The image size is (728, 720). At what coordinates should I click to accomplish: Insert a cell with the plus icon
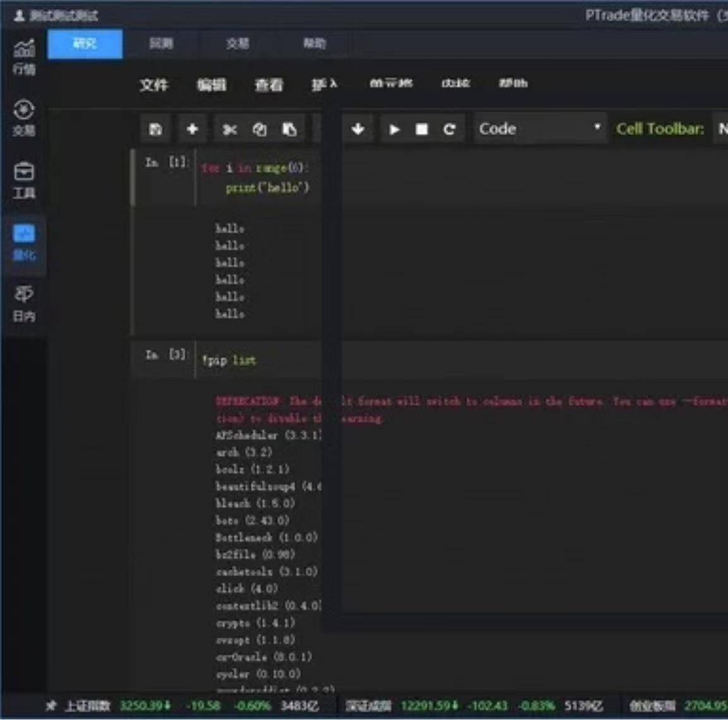point(192,129)
